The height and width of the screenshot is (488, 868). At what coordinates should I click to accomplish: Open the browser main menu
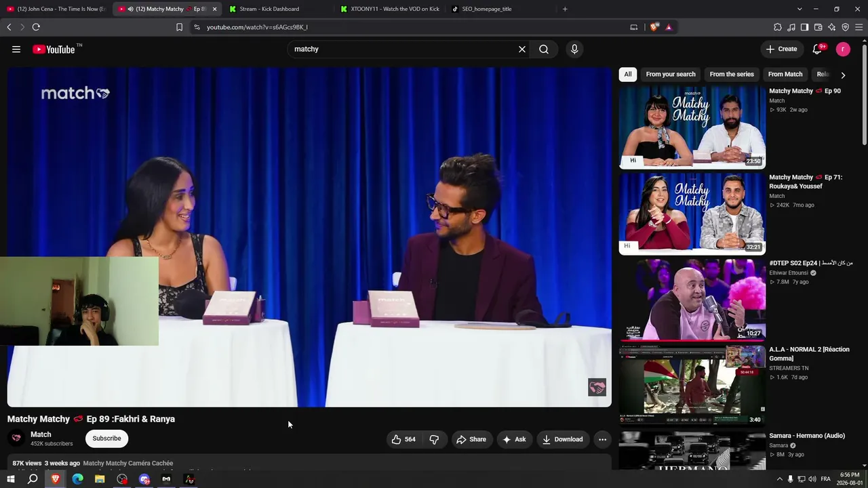coord(859,27)
